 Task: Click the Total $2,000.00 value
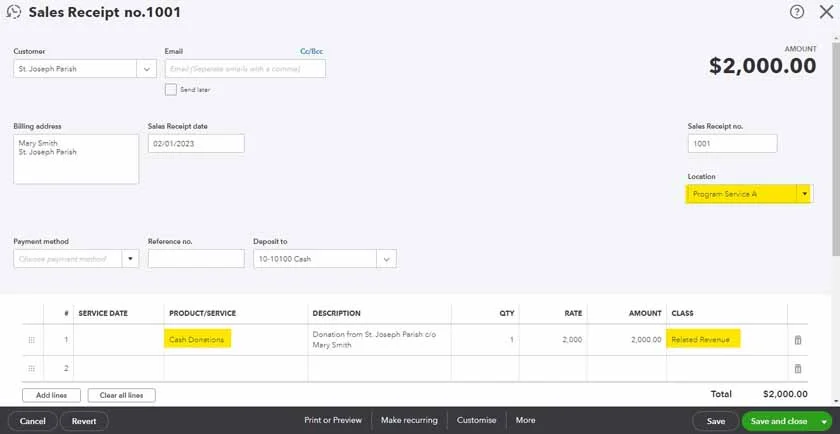pyautogui.click(x=785, y=394)
